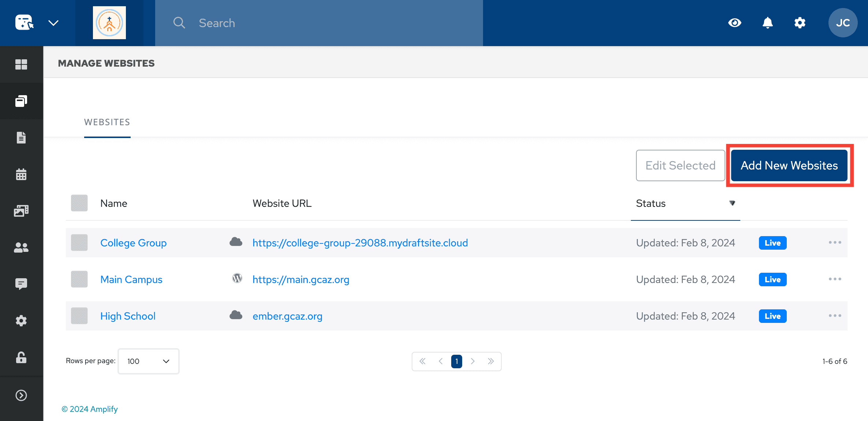Open the Status column filter dropdown
Image resolution: width=868 pixels, height=421 pixels.
pyautogui.click(x=732, y=203)
